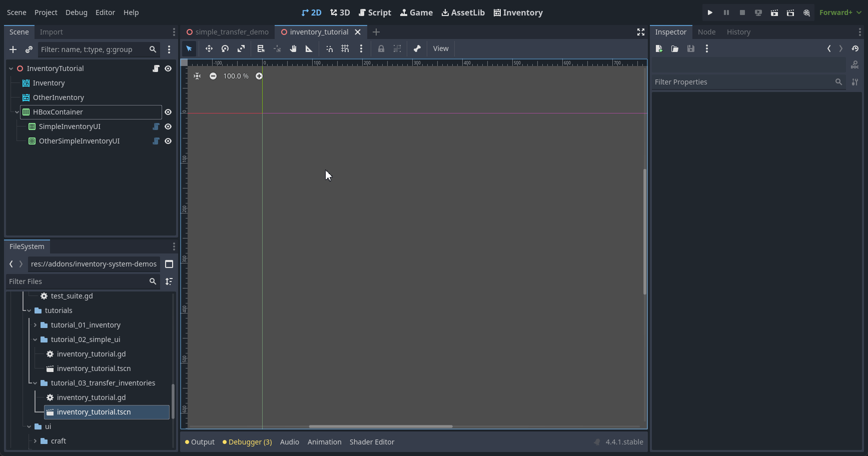868x456 pixels.
Task: Collapse the tutorial_02_simple_ui folder
Action: pos(35,339)
